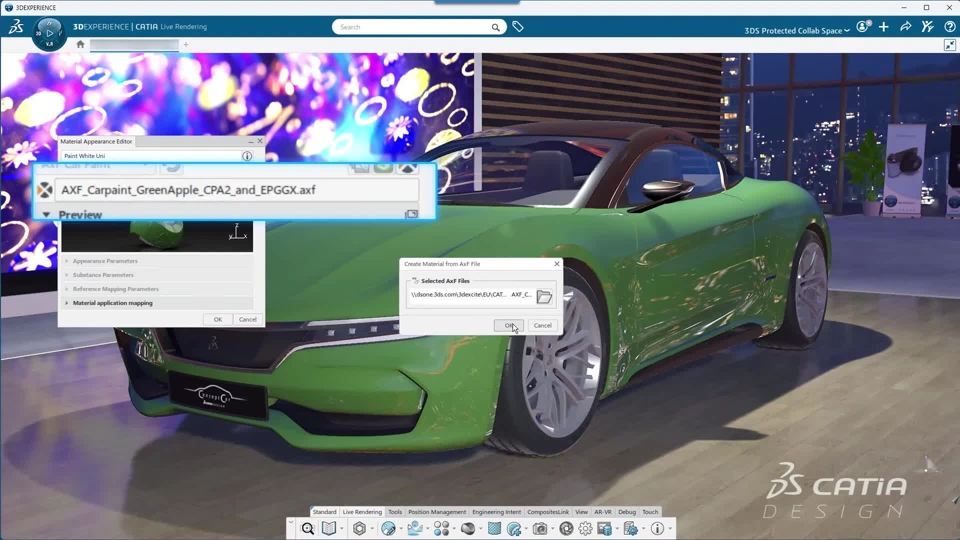This screenshot has width=960, height=540.
Task: Open dropdown arrow beside material library icon
Action: [x=342, y=528]
